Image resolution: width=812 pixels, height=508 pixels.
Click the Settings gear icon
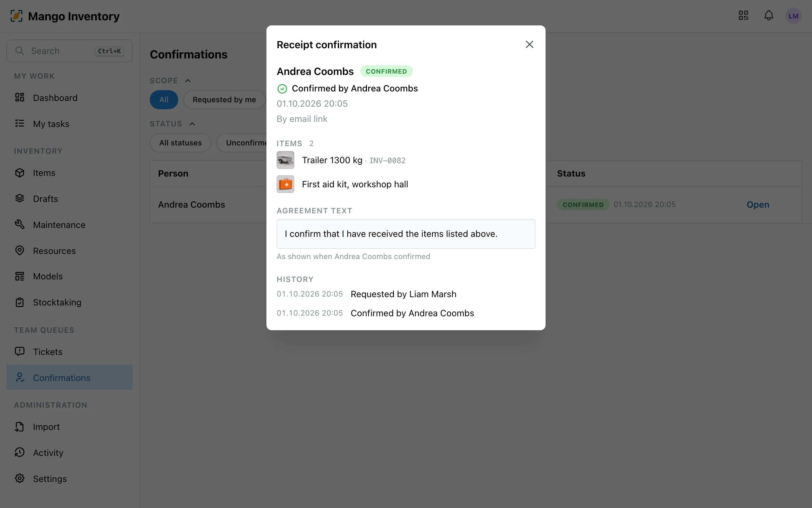(19, 478)
